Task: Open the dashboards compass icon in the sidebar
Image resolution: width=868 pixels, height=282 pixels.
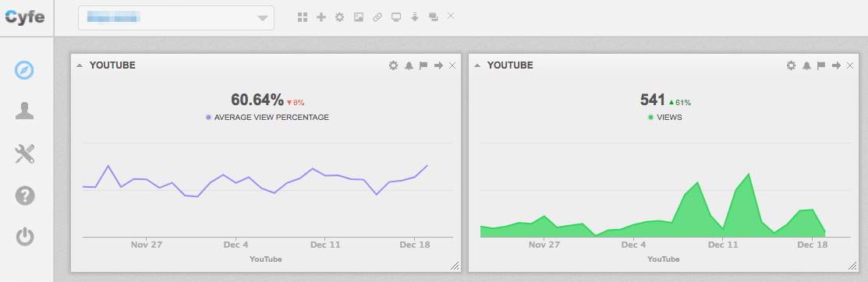Action: point(24,70)
